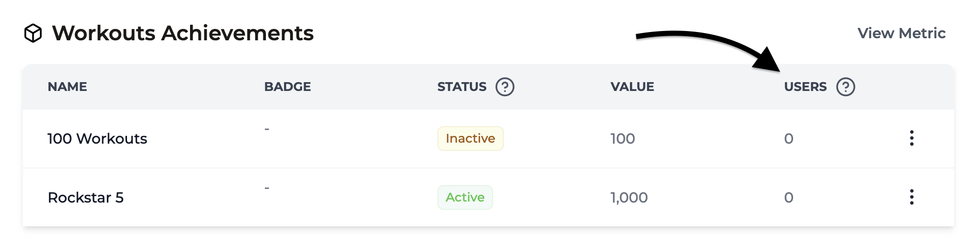The image size is (980, 246).
Task: Click the Workouts Achievements heading
Action: (183, 34)
